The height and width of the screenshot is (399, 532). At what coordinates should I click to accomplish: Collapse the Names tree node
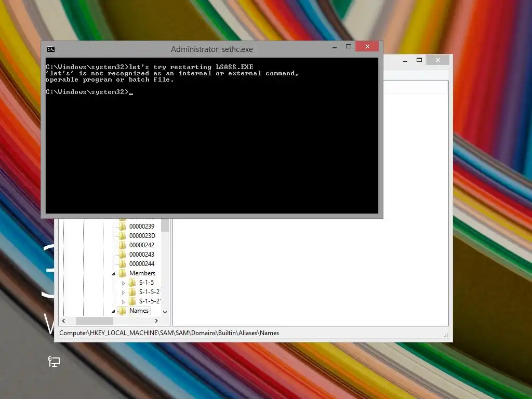pos(113,311)
